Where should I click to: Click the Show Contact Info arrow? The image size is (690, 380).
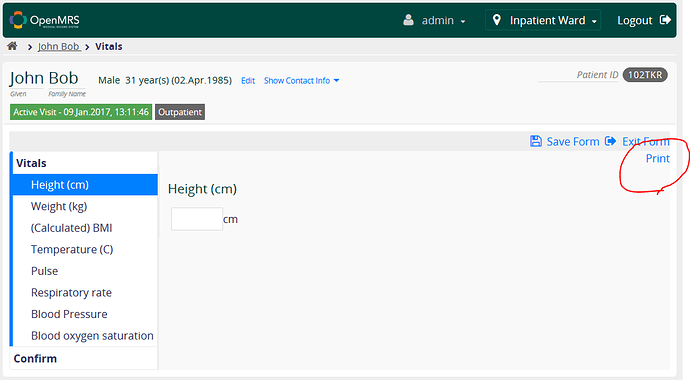337,80
